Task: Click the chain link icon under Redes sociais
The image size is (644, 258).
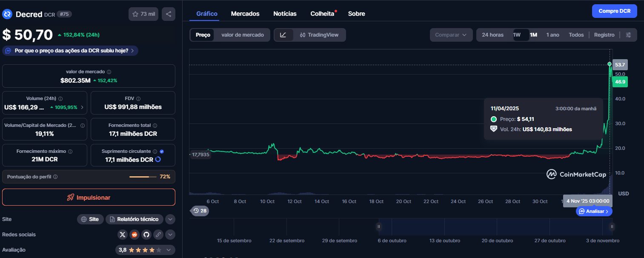Action: point(158,234)
